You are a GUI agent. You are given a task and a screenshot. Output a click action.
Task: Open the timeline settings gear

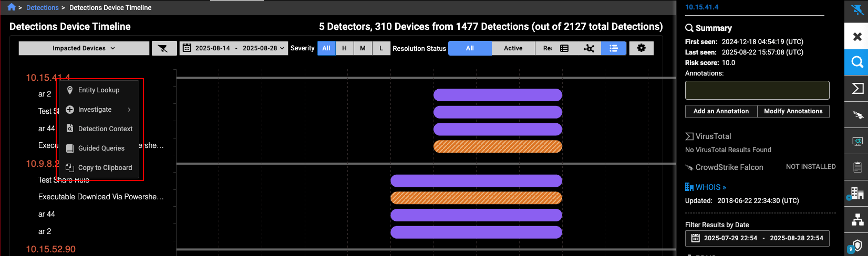pyautogui.click(x=641, y=48)
